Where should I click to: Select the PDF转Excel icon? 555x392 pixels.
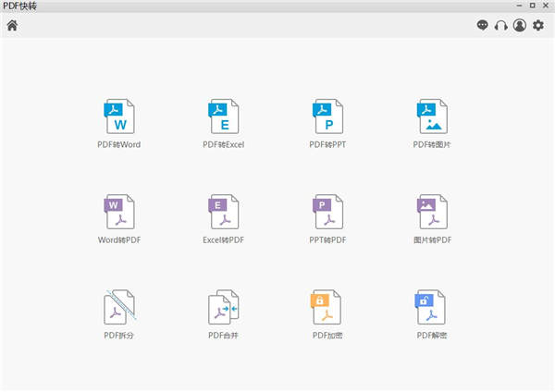point(223,116)
